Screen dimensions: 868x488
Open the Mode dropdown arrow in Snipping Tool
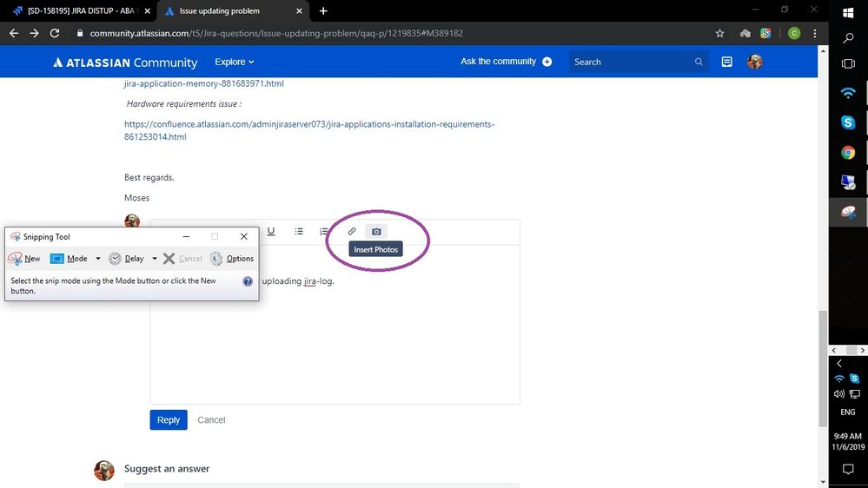click(98, 259)
